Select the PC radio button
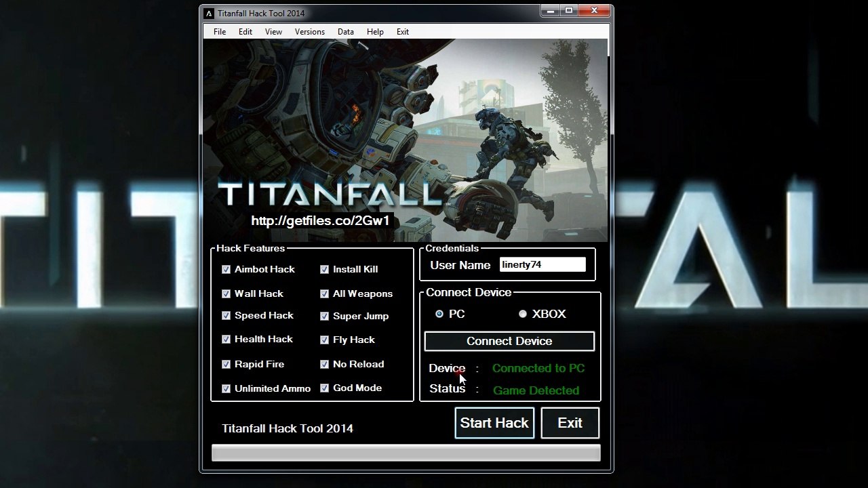The image size is (868, 488). 439,314
